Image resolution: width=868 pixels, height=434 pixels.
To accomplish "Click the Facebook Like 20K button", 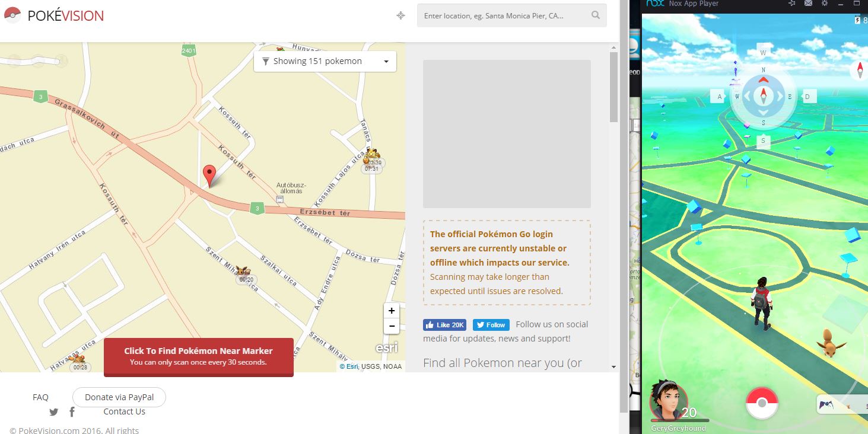I will (444, 325).
